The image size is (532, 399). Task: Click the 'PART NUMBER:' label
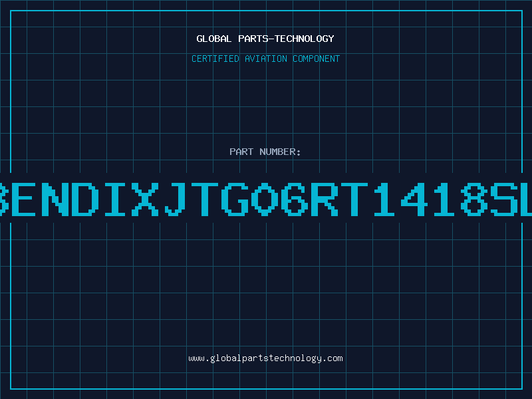(265, 152)
